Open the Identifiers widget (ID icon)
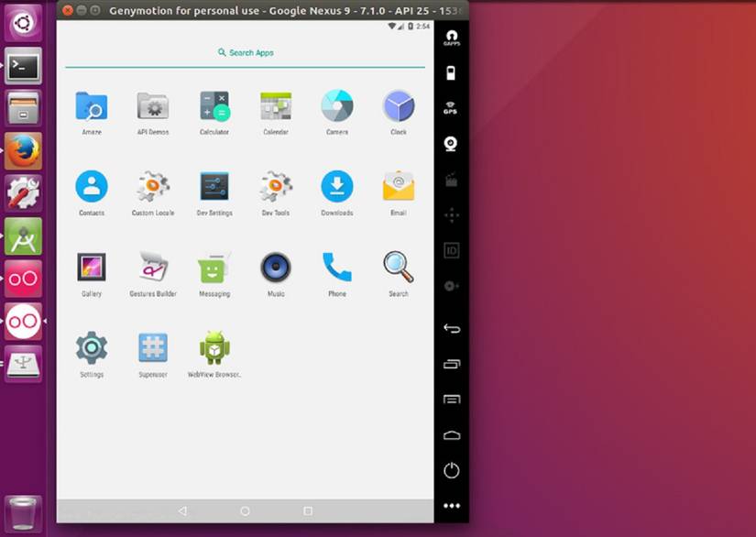The height and width of the screenshot is (537, 756). pos(452,249)
